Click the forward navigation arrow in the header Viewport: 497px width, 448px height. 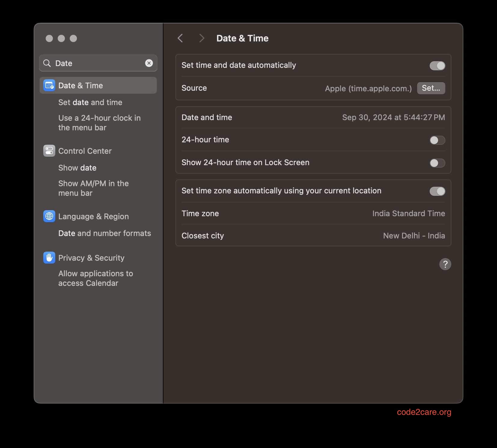pyautogui.click(x=201, y=38)
